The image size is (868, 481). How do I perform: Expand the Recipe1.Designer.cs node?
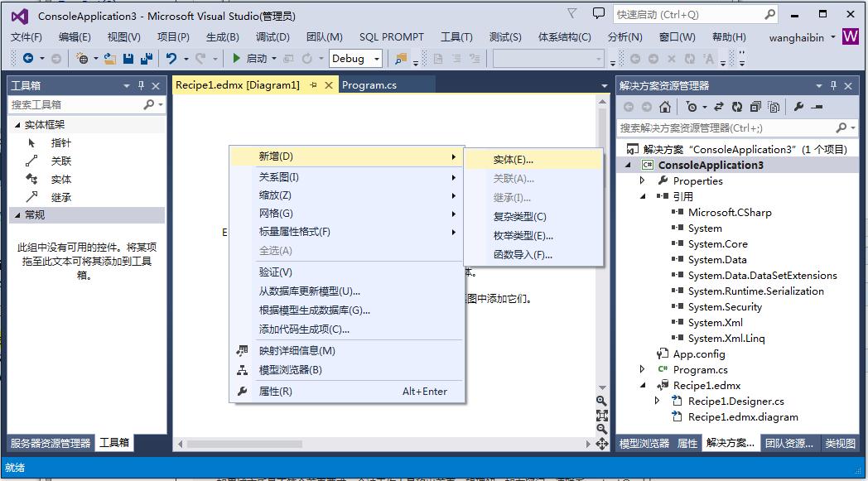(x=657, y=401)
